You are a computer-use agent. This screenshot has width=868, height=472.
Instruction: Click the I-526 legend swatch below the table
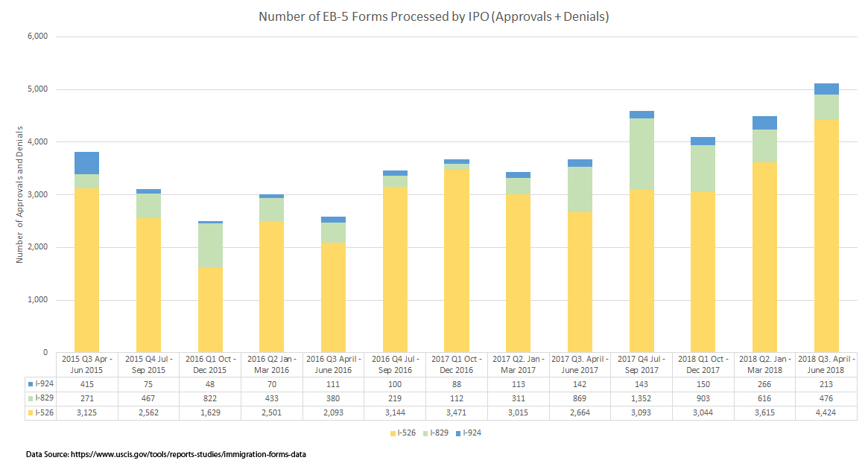391,433
